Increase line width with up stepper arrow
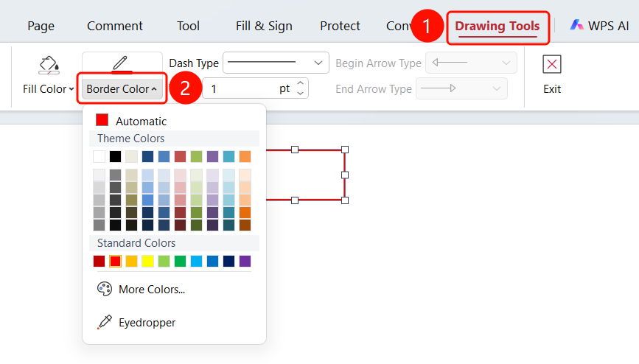This screenshot has height=364, width=639. pyautogui.click(x=301, y=83)
